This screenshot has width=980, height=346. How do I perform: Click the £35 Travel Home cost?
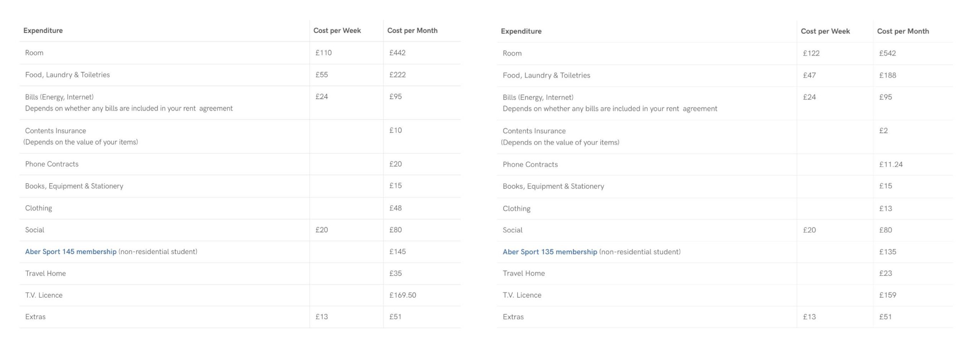tap(395, 273)
